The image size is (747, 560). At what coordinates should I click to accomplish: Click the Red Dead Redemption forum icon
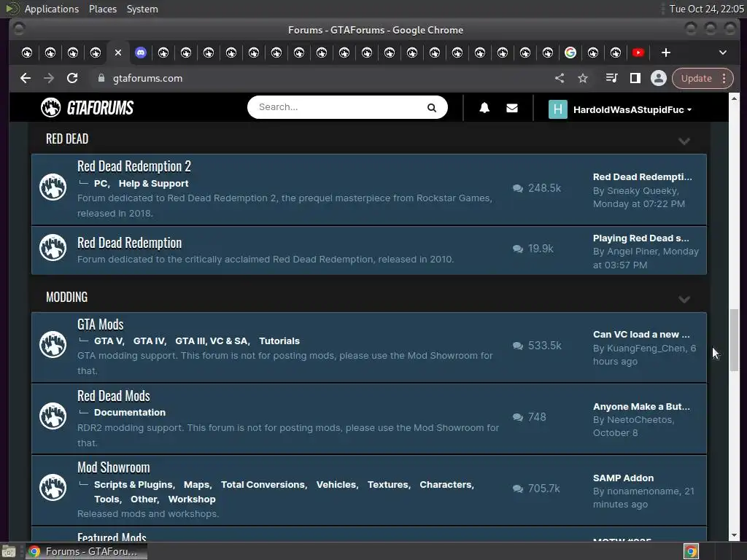pos(53,248)
